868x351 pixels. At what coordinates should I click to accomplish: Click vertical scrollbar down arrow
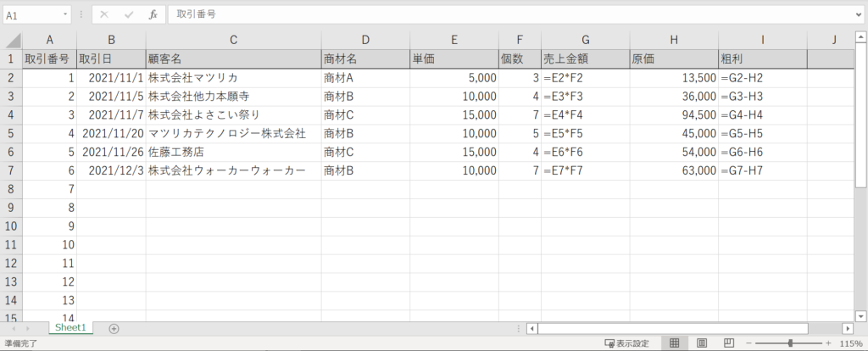(860, 316)
